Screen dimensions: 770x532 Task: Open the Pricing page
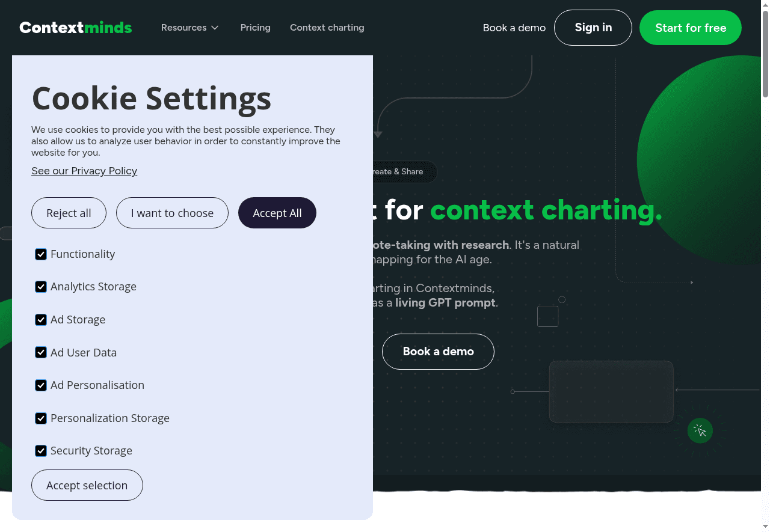pos(255,28)
